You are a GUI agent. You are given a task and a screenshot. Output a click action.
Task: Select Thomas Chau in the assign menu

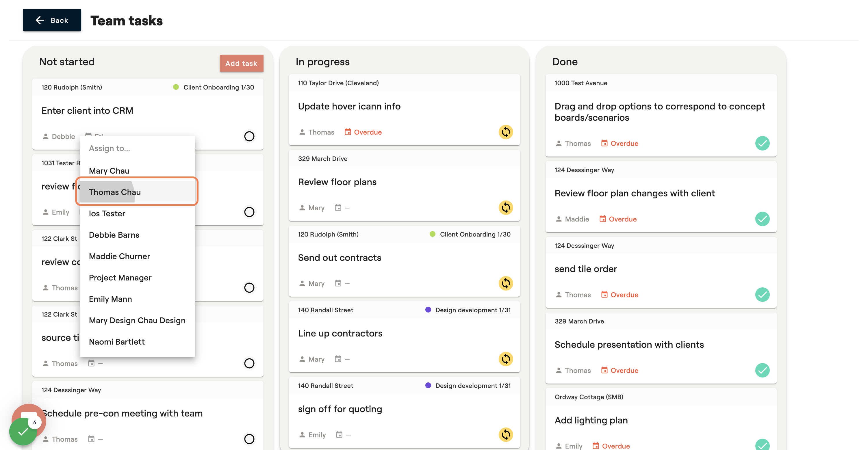[x=137, y=192]
